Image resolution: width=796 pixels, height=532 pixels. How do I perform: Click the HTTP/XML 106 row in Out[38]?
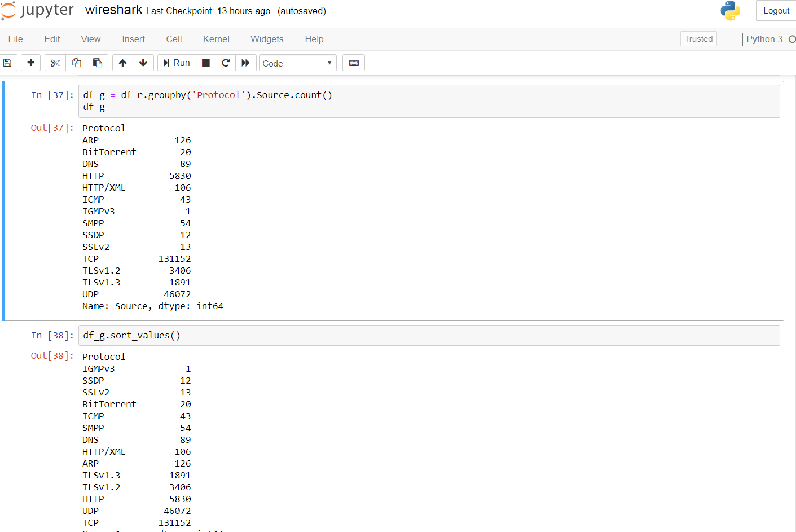coord(137,451)
